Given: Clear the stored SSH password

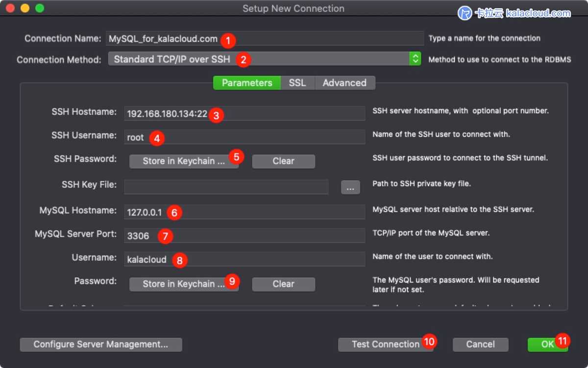Looking at the screenshot, I should click(x=283, y=161).
